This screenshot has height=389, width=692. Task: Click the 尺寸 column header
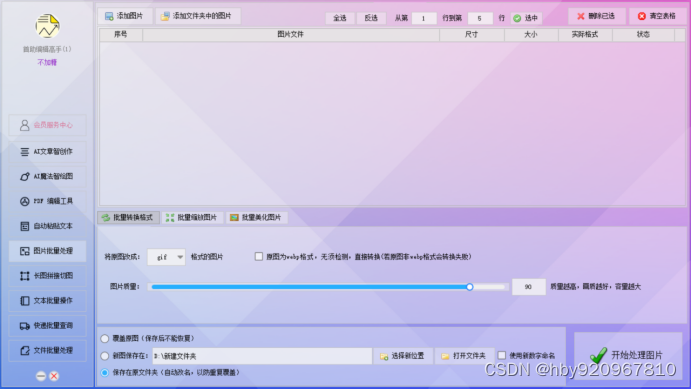pyautogui.click(x=472, y=34)
